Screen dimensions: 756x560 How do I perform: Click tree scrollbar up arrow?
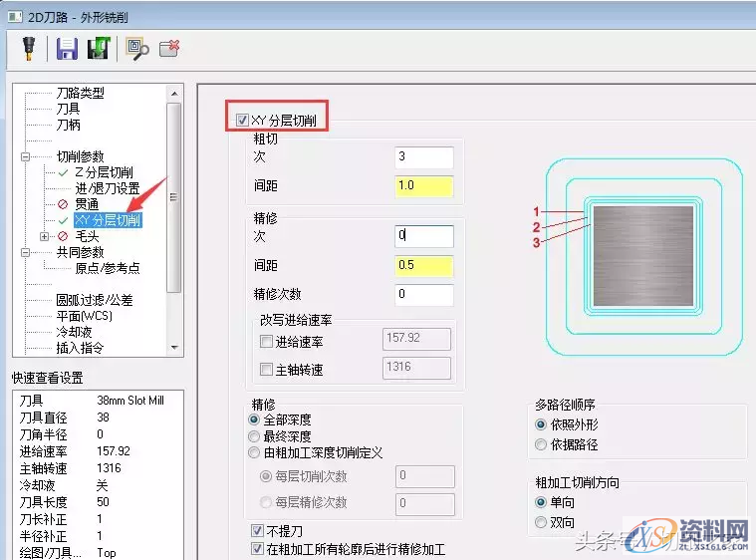pyautogui.click(x=174, y=93)
